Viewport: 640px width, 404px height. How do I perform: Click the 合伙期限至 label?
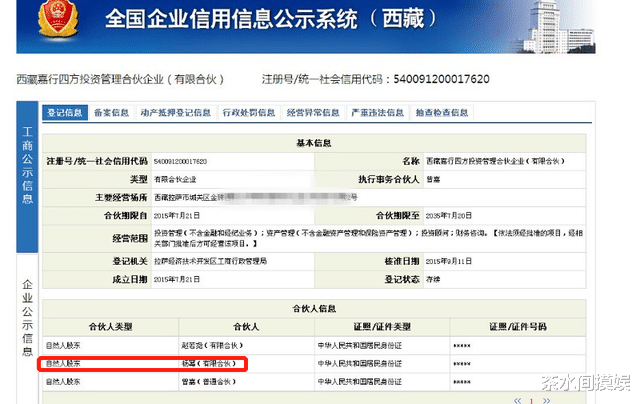click(x=398, y=215)
